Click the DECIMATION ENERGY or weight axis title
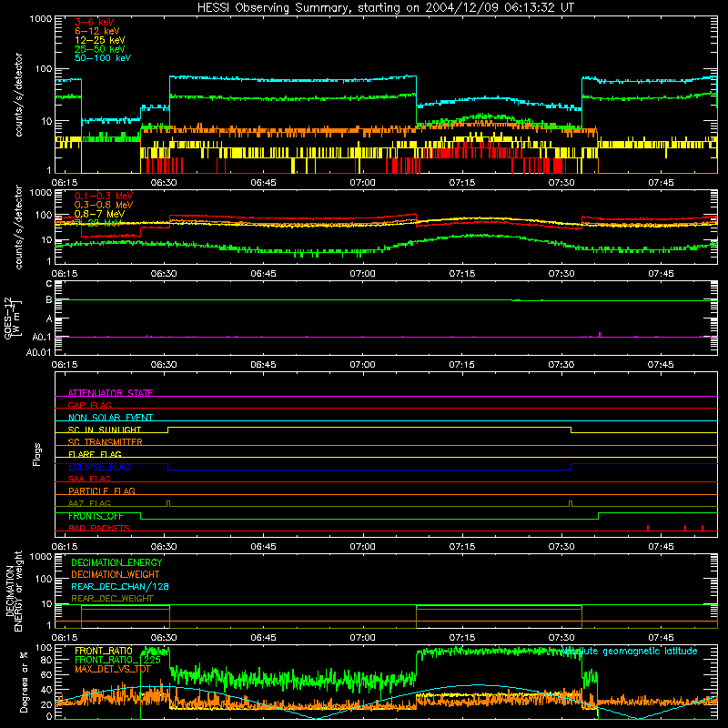Image resolution: width=728 pixels, height=728 pixels. 14,591
